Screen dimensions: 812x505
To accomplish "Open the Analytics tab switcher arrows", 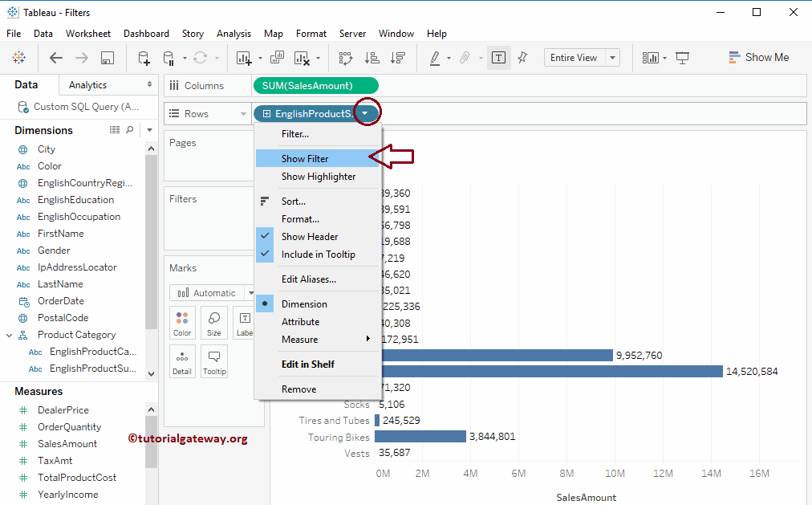I will click(149, 84).
